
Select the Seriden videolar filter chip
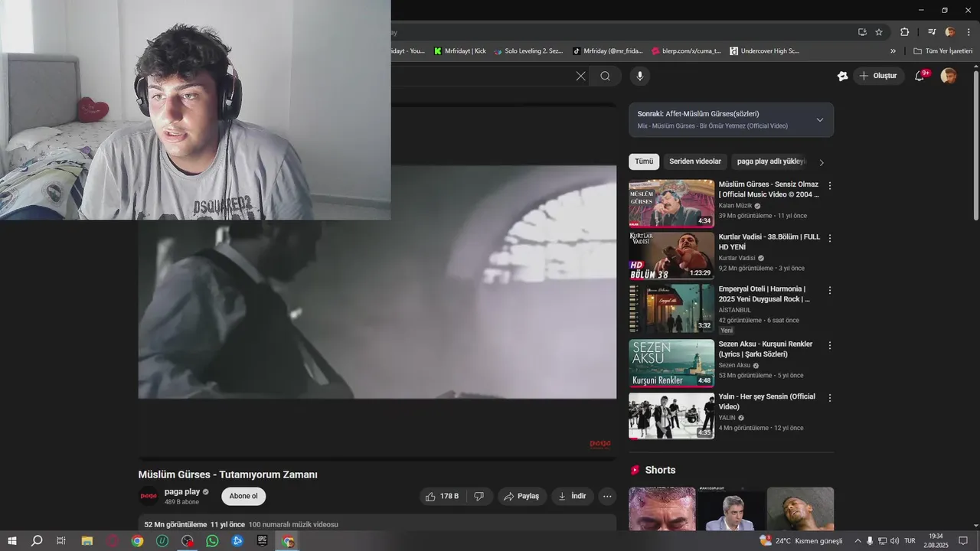[695, 161]
